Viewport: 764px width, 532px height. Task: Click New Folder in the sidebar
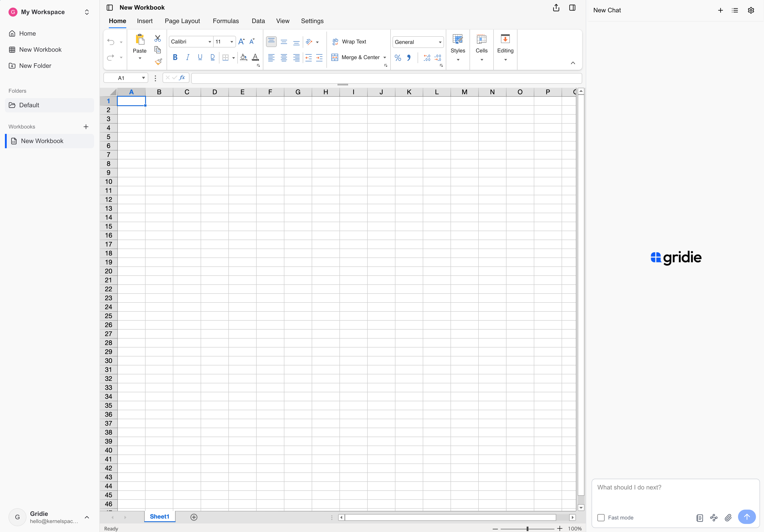[35, 66]
